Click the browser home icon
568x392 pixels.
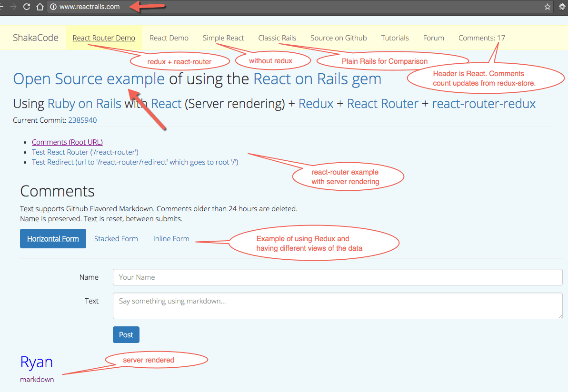pyautogui.click(x=40, y=7)
